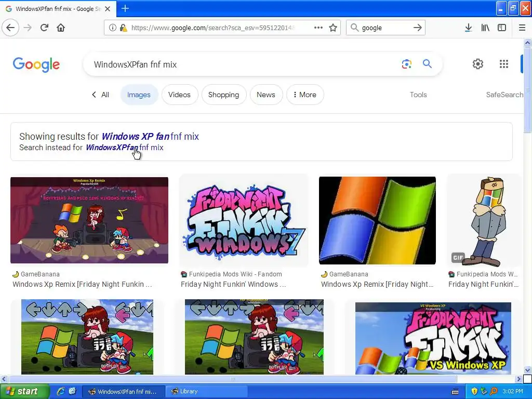Viewport: 532px width, 399px height.
Task: Go to the News tab
Action: (x=266, y=95)
